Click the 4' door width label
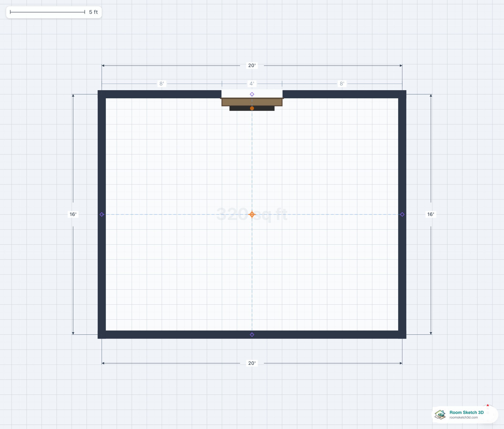Viewport: 504px width, 429px height. click(x=252, y=84)
